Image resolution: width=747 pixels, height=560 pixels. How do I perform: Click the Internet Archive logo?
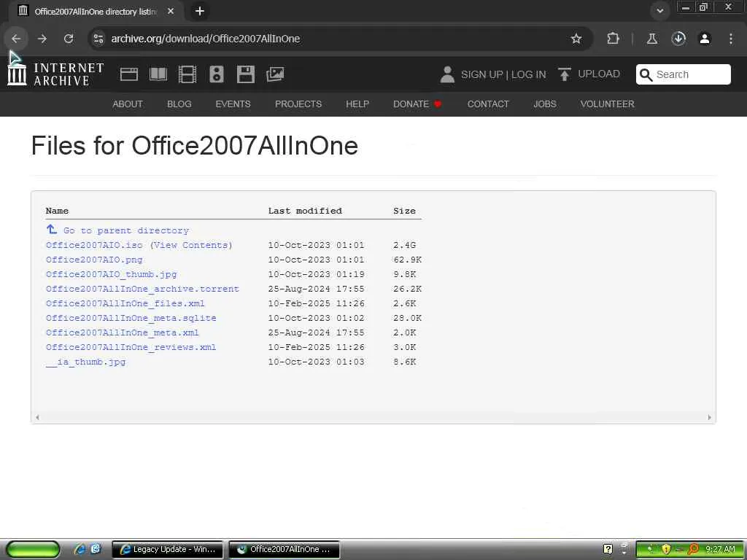[x=55, y=74]
